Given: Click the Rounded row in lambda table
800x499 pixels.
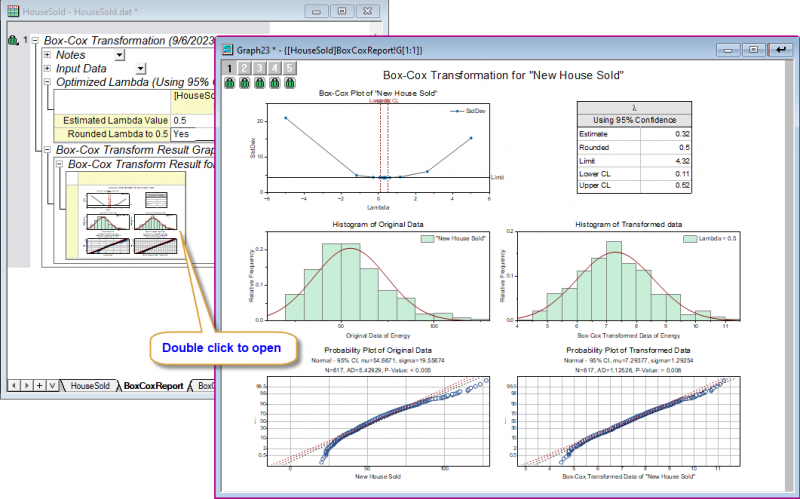Looking at the screenshot, I should tap(634, 147).
